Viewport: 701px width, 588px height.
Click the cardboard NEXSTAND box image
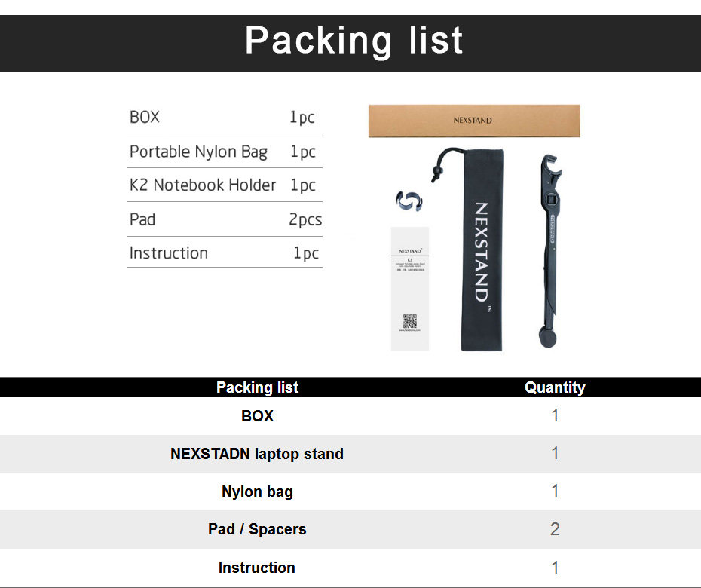tap(474, 121)
